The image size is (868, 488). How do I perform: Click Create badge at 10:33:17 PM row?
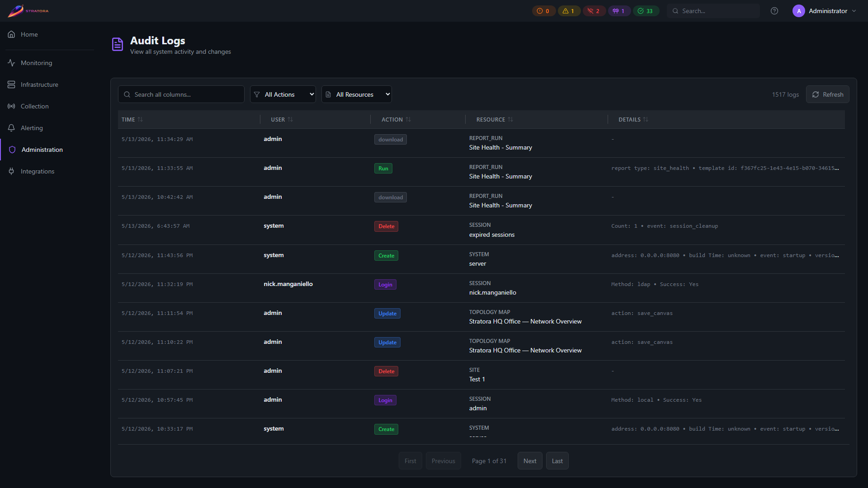(x=386, y=429)
